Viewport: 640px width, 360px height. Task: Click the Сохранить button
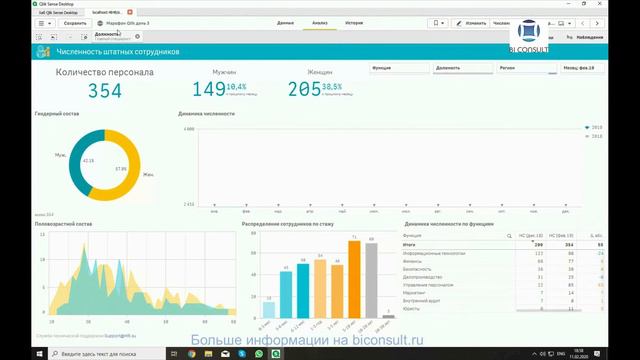75,23
